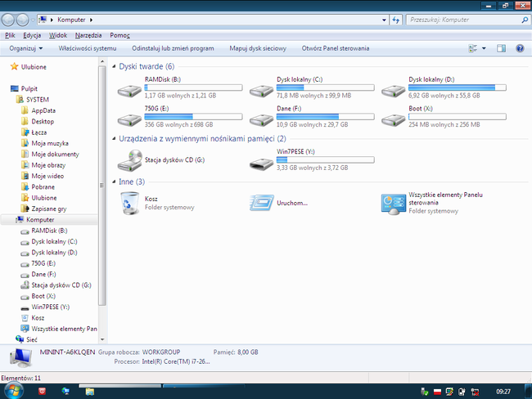Click the change view icon
This screenshot has height=399, width=532.
(x=472, y=48)
